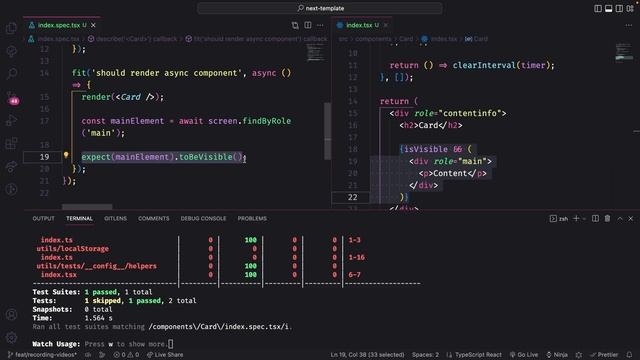Add a new terminal with plus icon
Screen dimensions: 640x360
[x=576, y=219]
